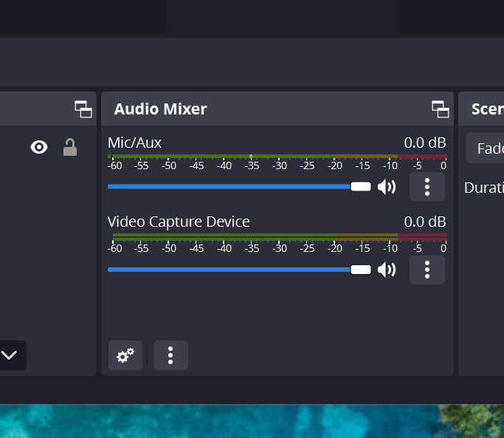Screen dimensions: 504x438
Task: Mute the Video Capture Device audio
Action: 387,270
